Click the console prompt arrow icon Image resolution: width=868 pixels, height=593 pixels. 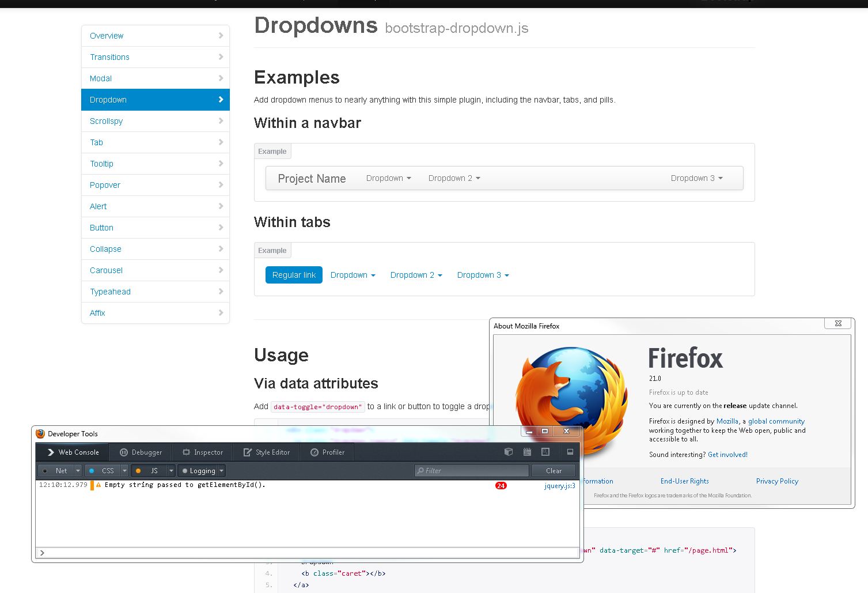(x=42, y=553)
